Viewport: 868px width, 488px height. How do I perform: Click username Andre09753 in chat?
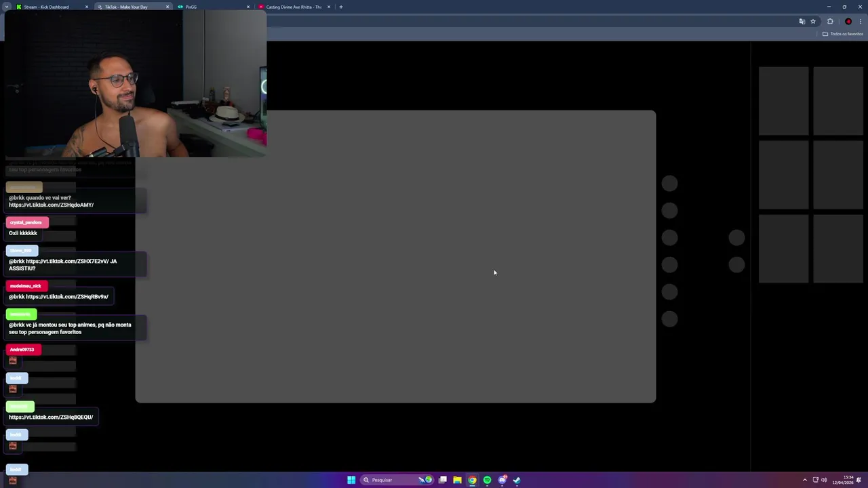point(22,350)
